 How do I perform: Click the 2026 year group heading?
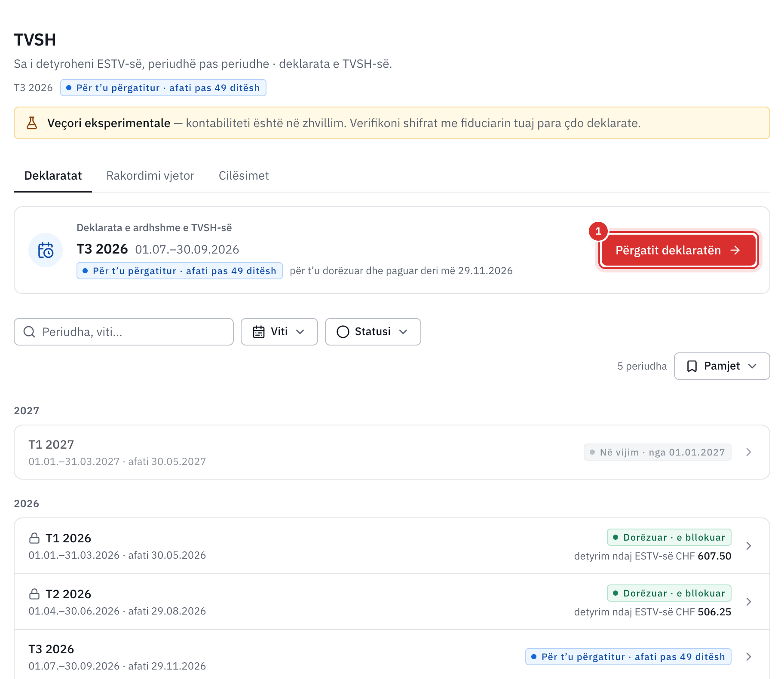[27, 504]
